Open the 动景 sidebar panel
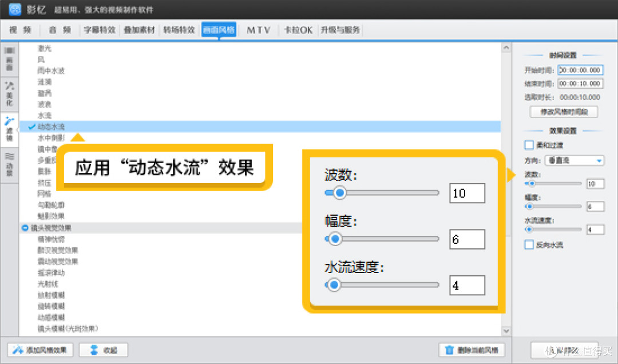 (x=10, y=164)
